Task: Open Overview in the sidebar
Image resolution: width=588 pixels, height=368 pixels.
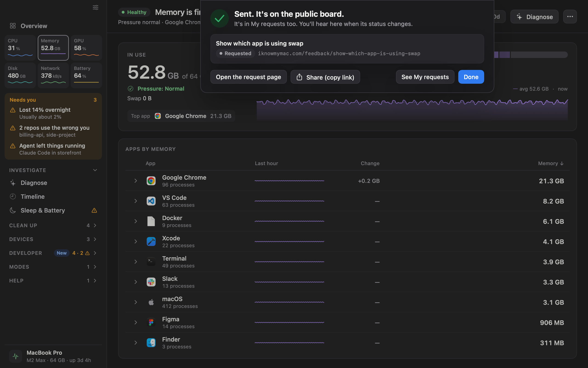Action: coord(53,26)
